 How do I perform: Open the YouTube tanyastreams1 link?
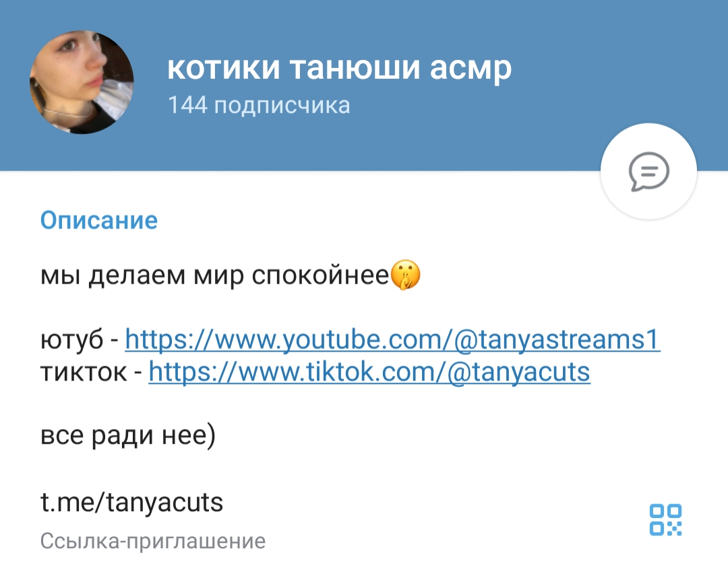392,339
